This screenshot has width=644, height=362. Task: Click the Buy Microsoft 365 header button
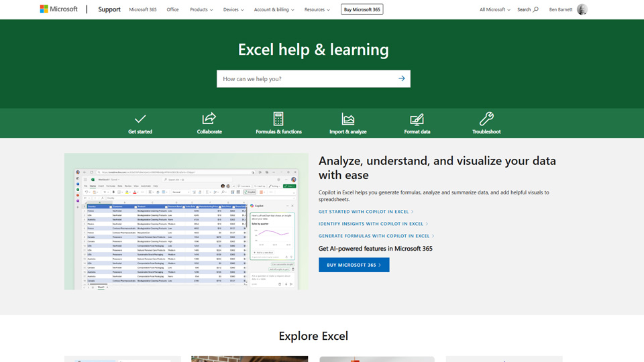coord(362,9)
